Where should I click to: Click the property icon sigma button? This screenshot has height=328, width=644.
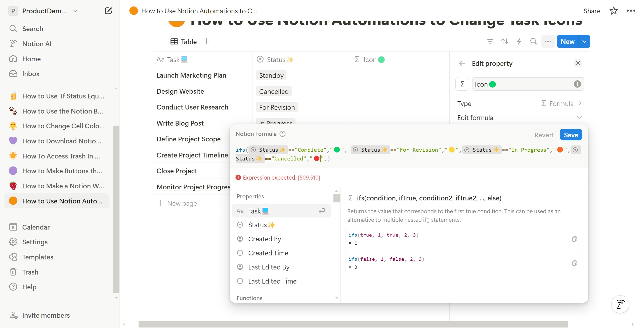point(462,84)
